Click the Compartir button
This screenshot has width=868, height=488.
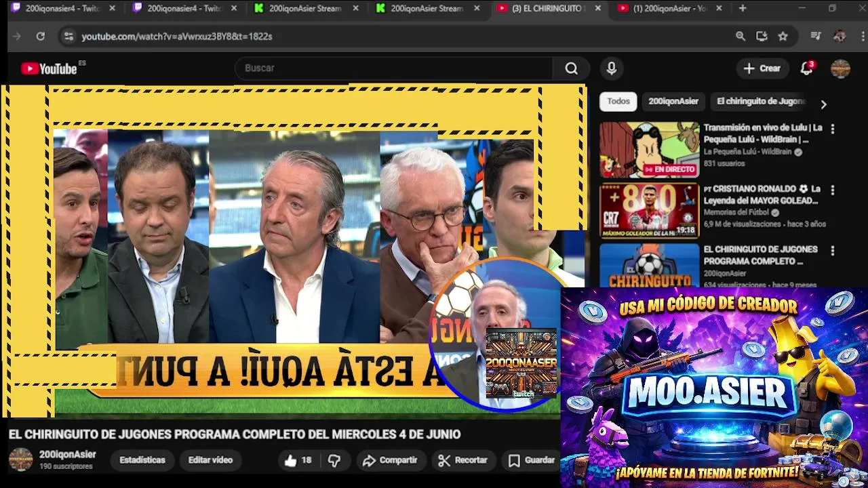click(389, 460)
